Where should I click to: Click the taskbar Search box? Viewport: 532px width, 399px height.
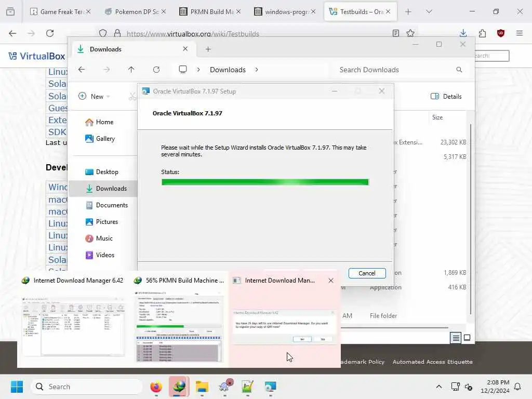click(x=86, y=387)
